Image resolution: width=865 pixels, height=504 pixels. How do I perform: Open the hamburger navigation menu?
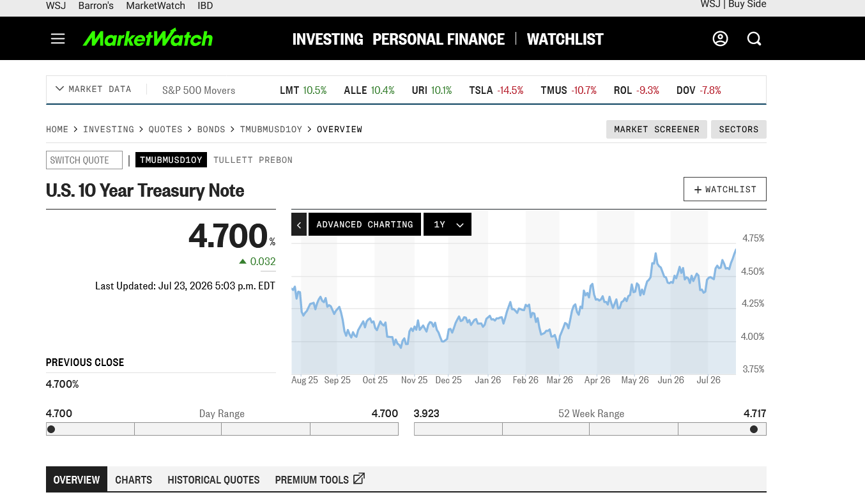tap(58, 39)
